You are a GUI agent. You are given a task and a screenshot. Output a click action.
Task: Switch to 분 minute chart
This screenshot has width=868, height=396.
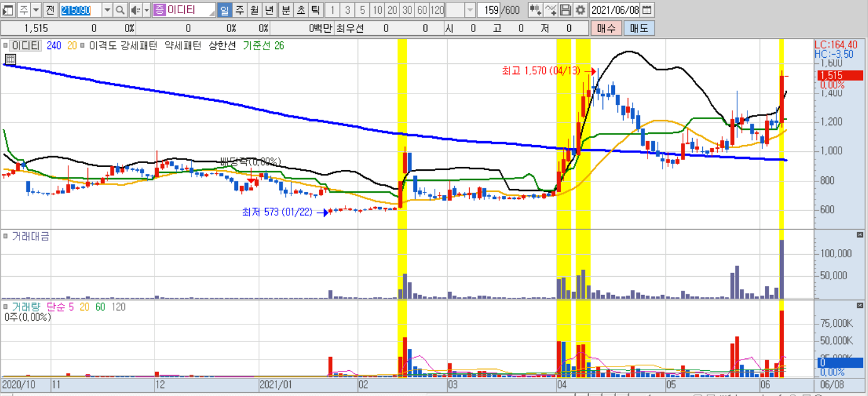point(285,10)
